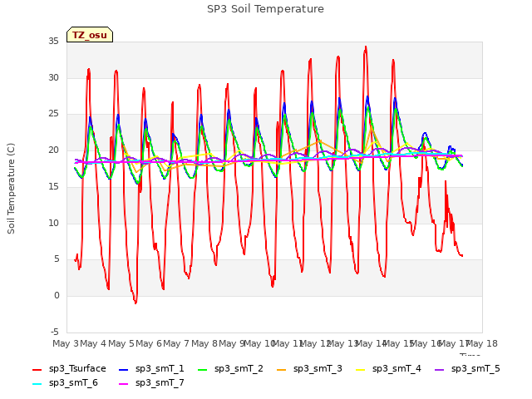Screen dimensions: 532x399
Task: Click the May 3 x-axis tick label
Action: [66, 343]
